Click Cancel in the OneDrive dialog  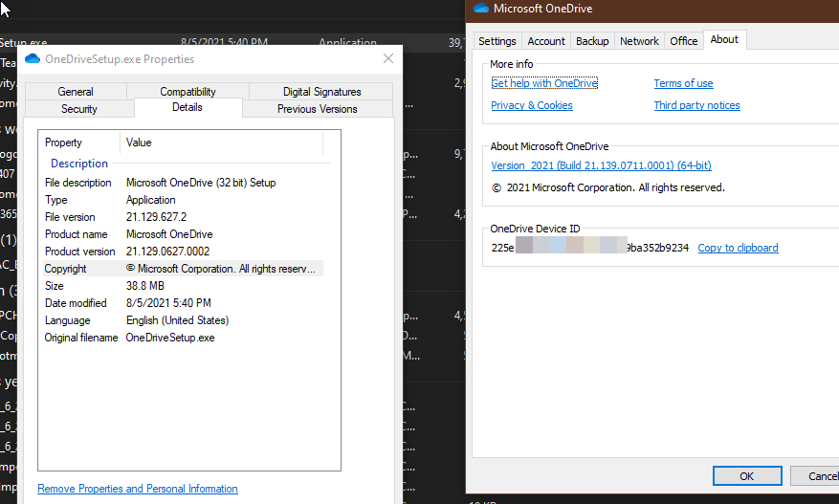pos(815,476)
